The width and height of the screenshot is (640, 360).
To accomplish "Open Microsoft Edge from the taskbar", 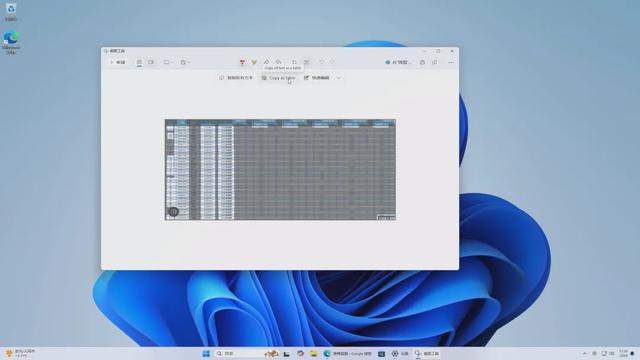I will 348,353.
